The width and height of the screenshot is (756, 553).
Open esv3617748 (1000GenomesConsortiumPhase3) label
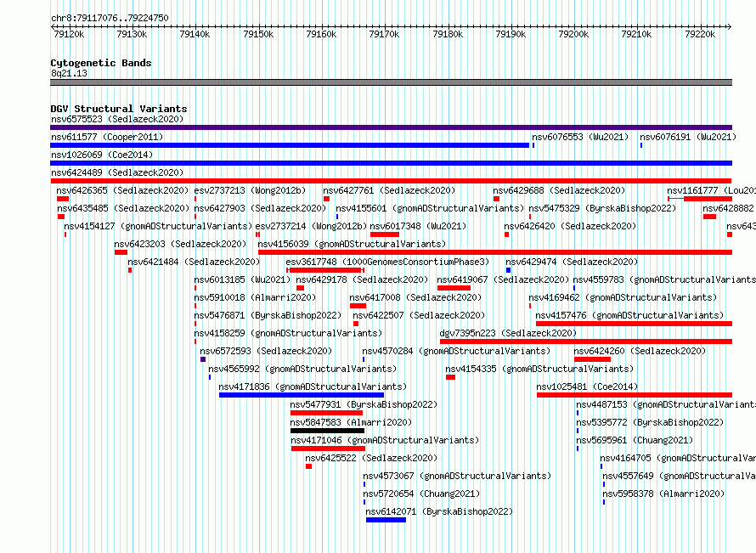click(387, 262)
